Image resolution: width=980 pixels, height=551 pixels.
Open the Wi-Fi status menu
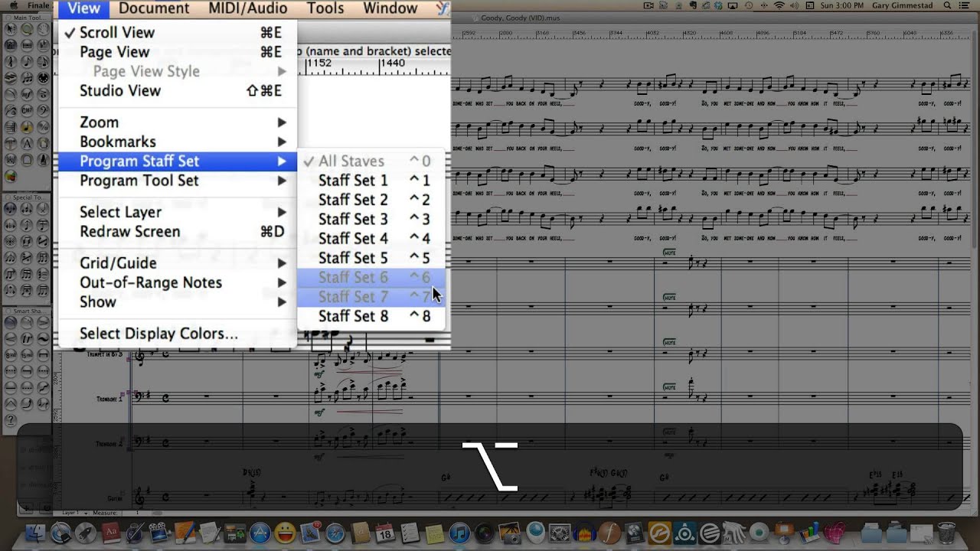[780, 6]
